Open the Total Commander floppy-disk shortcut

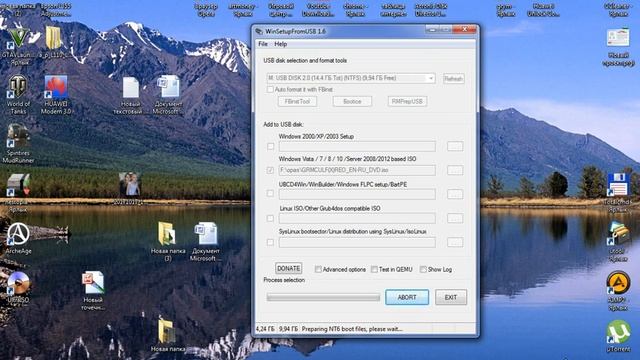(618, 184)
